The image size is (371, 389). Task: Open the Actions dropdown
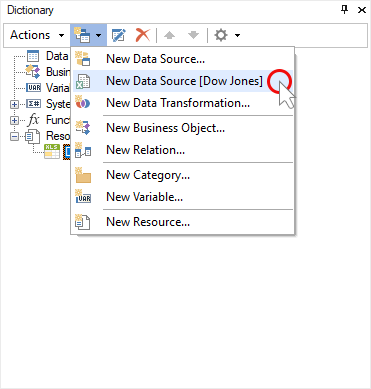(37, 35)
